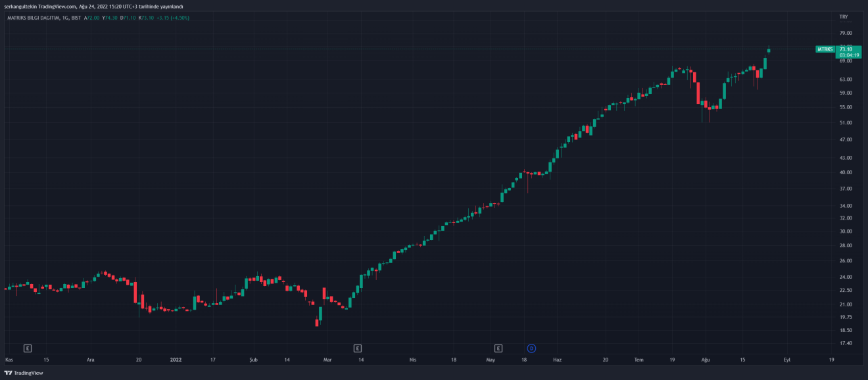Click the green MTRKS symbol label
Viewport: 868px width, 380px height.
pos(825,49)
